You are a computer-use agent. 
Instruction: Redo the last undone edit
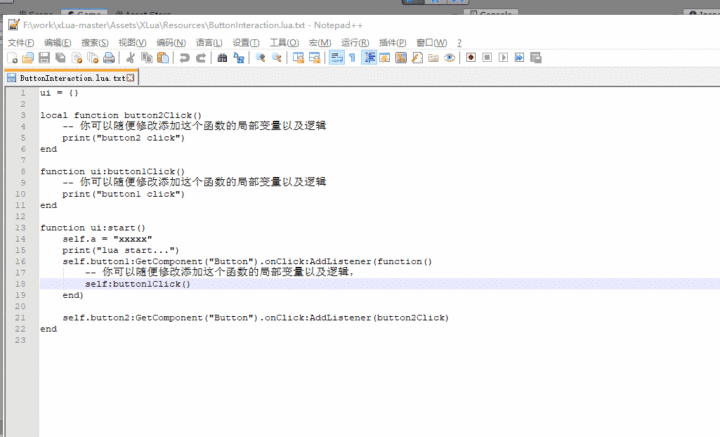201,58
